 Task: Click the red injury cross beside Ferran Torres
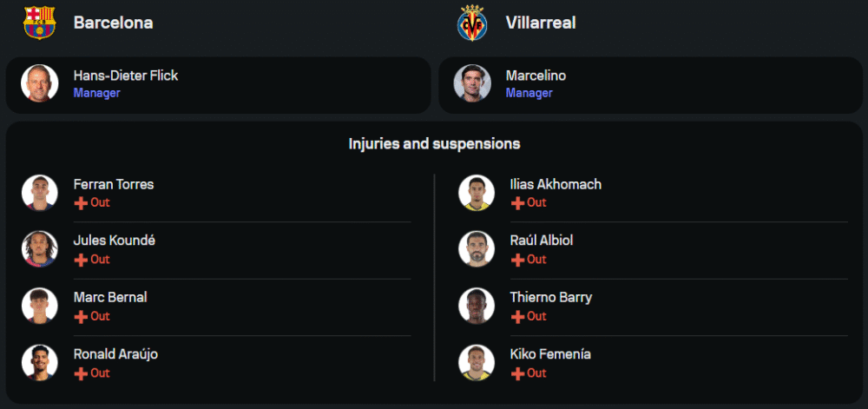81,202
